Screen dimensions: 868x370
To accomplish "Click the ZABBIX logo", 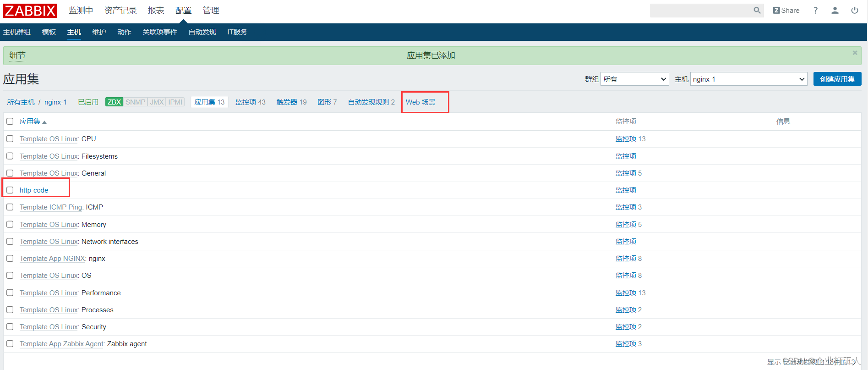I will (30, 11).
